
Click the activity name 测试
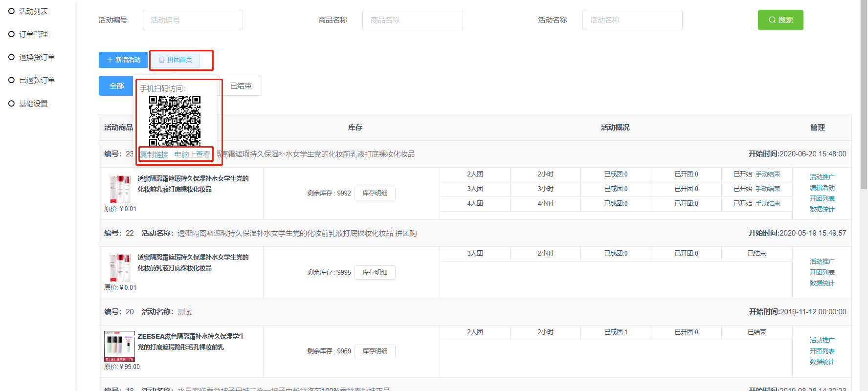[x=185, y=312]
